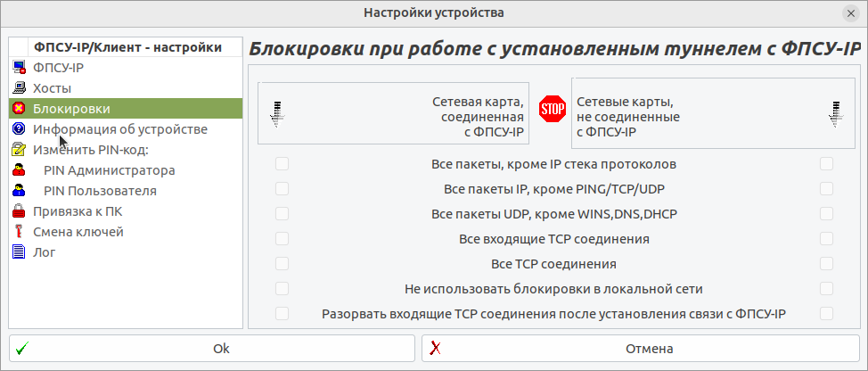Enable right checkbox for Все входящие TCP соединения
Viewport: 868px width, 371px height.
(826, 239)
